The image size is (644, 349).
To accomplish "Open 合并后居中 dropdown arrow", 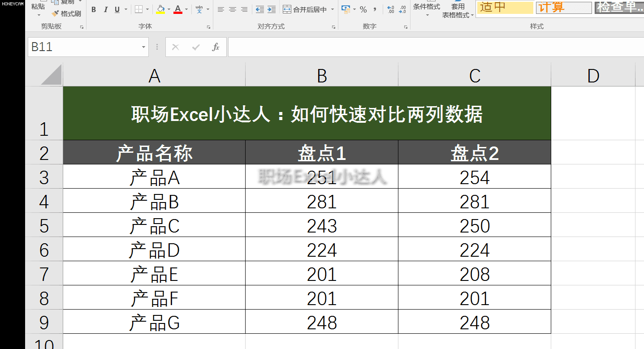I will pyautogui.click(x=332, y=9).
